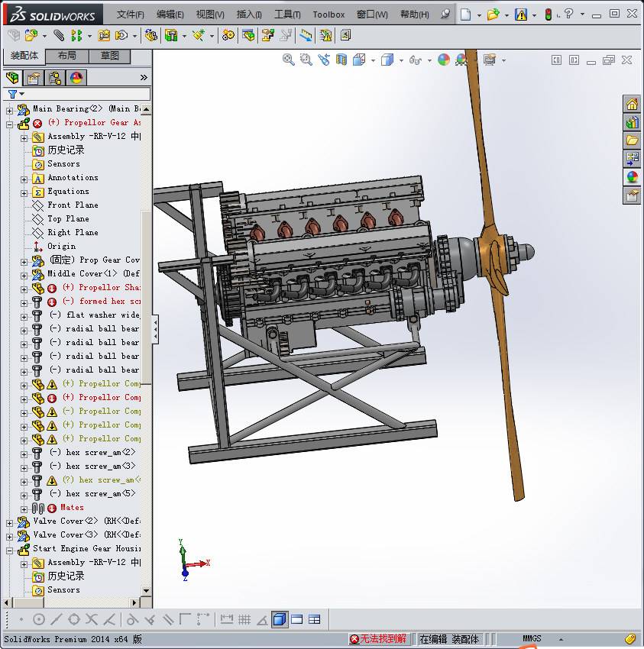644x649 pixels.
Task: Toggle the grid snap icon in bottom toolbar
Action: pyautogui.click(x=244, y=619)
